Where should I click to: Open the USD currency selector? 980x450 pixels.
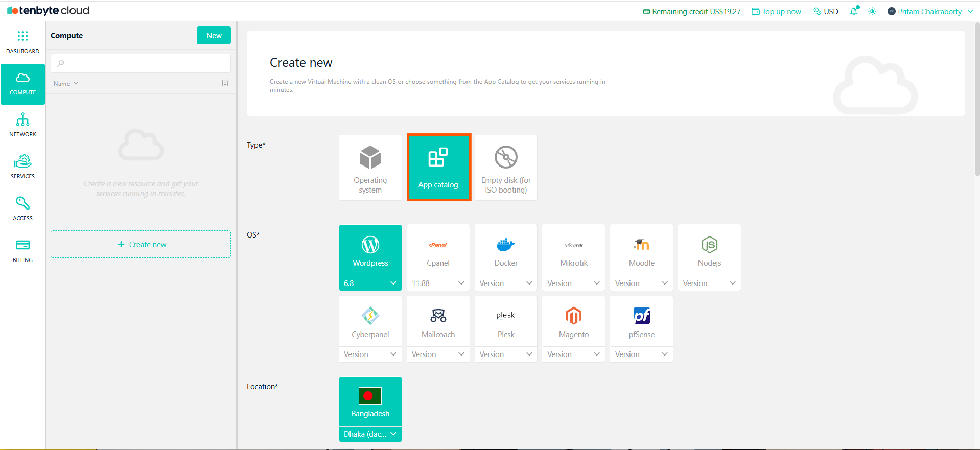(826, 11)
